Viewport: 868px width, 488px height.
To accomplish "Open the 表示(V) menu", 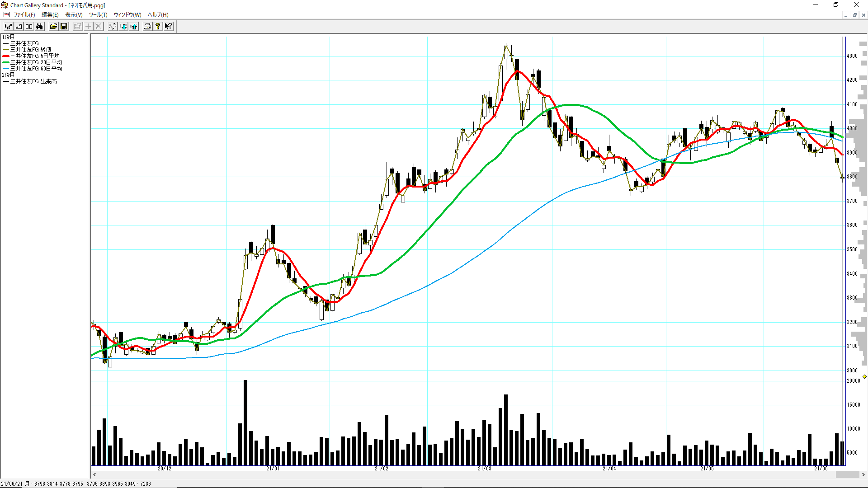I will tap(74, 15).
